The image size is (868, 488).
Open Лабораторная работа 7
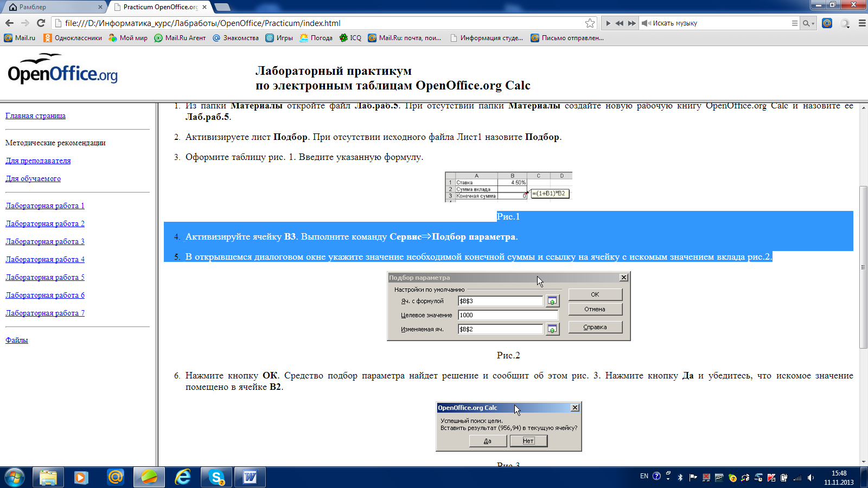pyautogui.click(x=45, y=313)
